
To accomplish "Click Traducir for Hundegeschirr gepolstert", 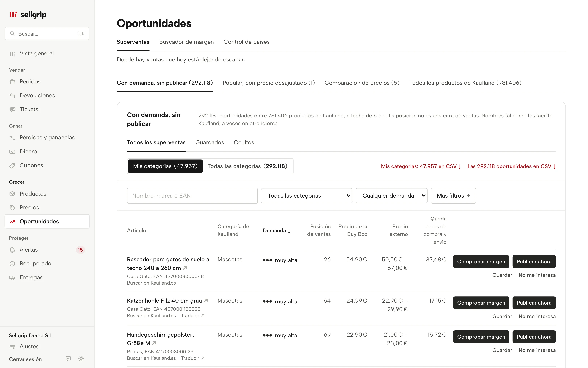I will click(193, 358).
